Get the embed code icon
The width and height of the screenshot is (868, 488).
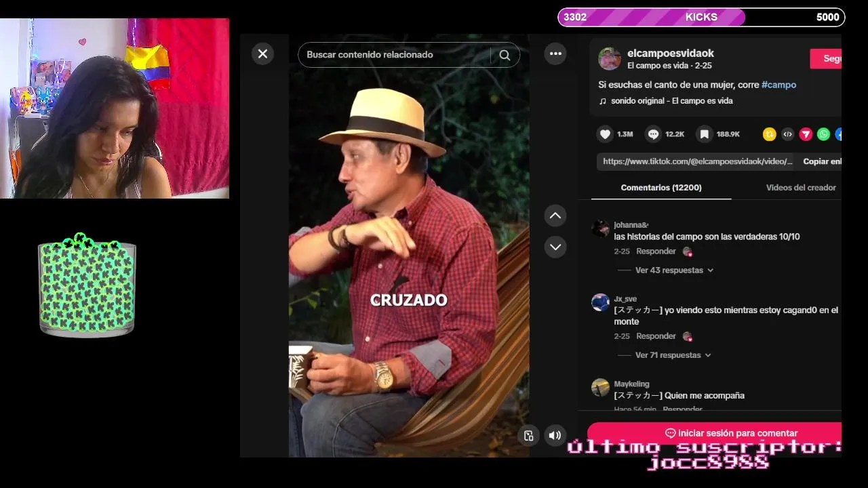787,134
